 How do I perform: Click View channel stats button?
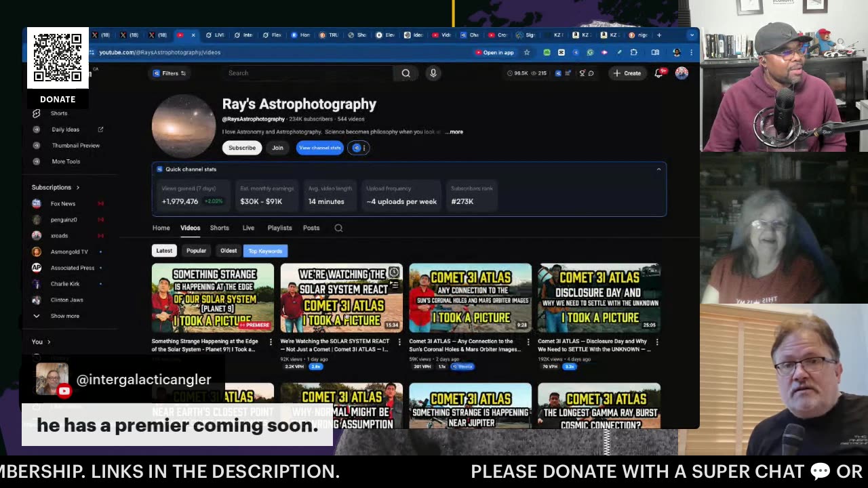click(x=319, y=148)
